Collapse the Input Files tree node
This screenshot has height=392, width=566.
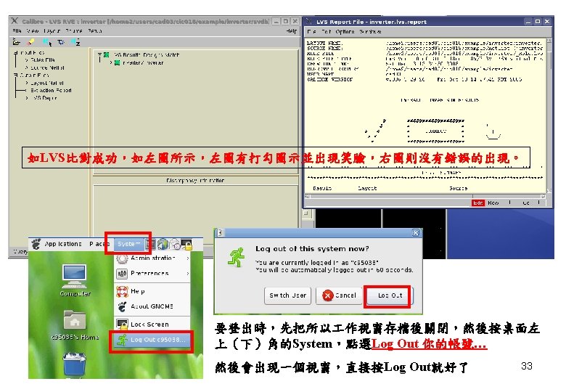(15, 53)
